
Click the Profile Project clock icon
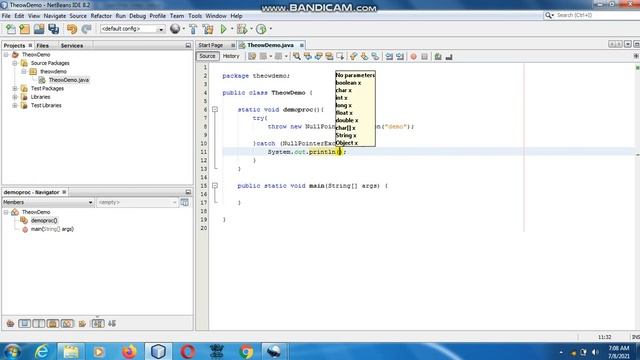[x=261, y=29]
